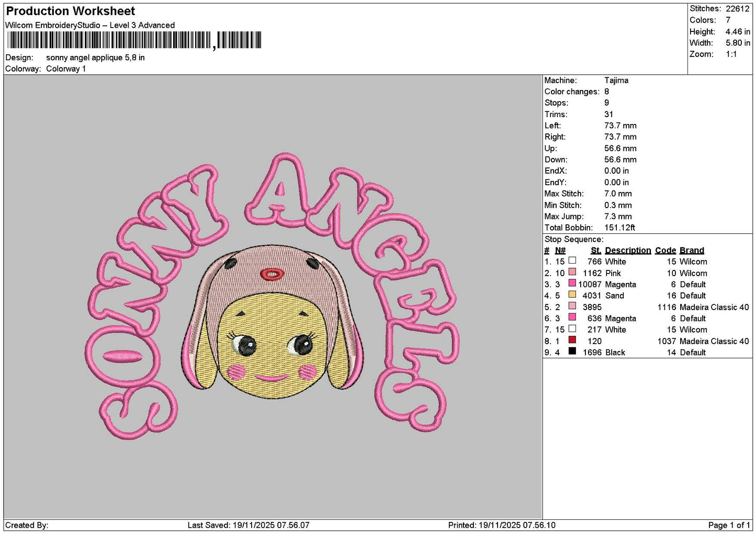Click the Sonny Angels embroidery design preview

coord(272,297)
